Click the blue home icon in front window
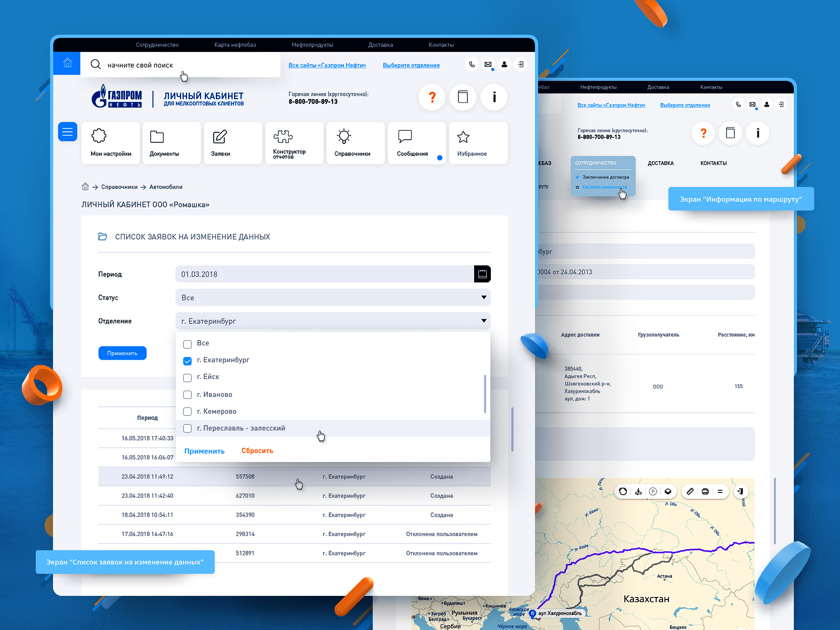The image size is (840, 630). point(67,64)
